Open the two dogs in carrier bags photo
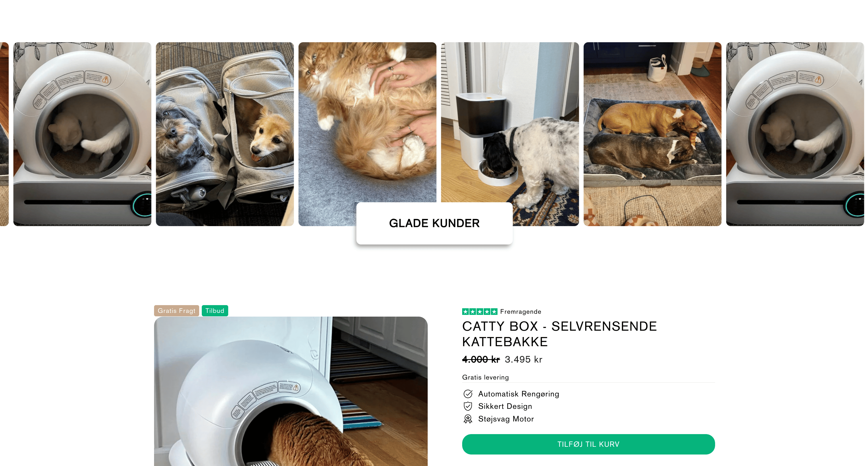The image size is (868, 466). coord(225,134)
